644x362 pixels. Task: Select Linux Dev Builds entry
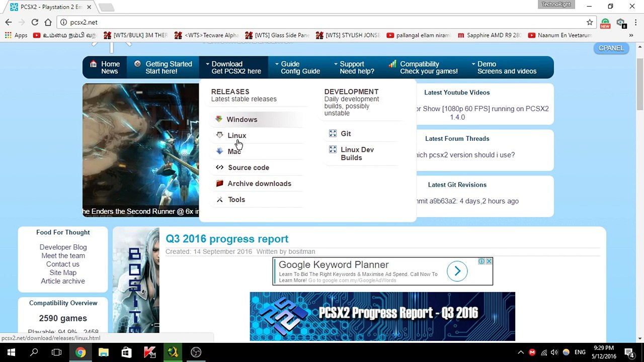pyautogui.click(x=357, y=153)
